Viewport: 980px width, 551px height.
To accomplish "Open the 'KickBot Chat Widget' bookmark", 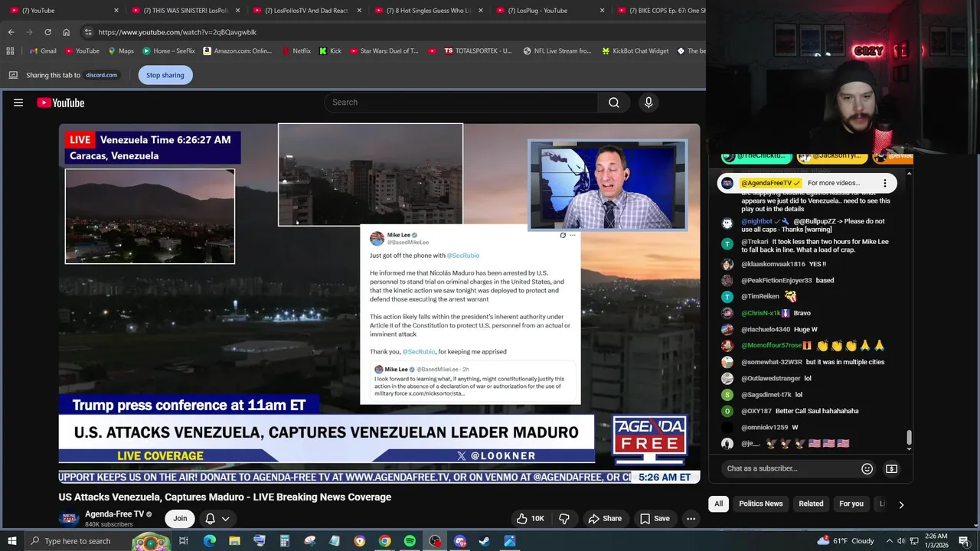I will coord(635,51).
